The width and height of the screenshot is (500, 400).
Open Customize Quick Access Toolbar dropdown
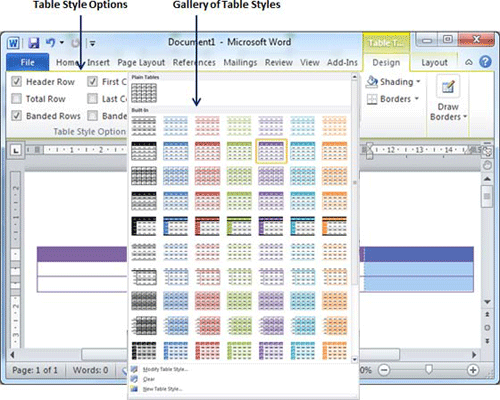(92, 43)
